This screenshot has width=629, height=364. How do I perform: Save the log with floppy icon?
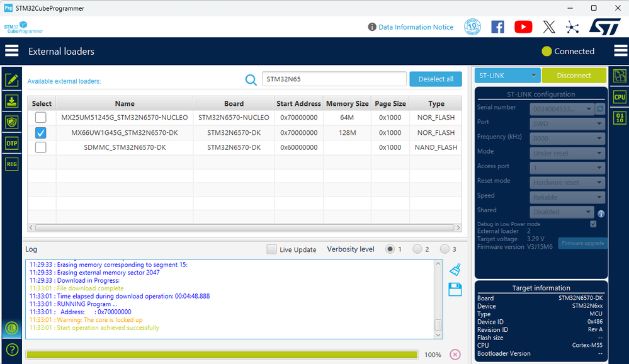click(x=455, y=290)
